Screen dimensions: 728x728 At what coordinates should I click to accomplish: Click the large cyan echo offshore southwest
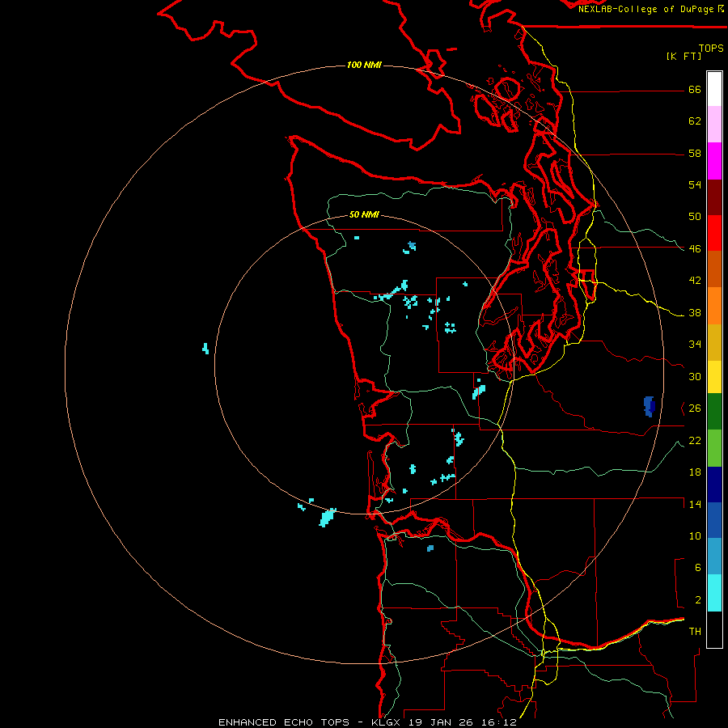328,517
